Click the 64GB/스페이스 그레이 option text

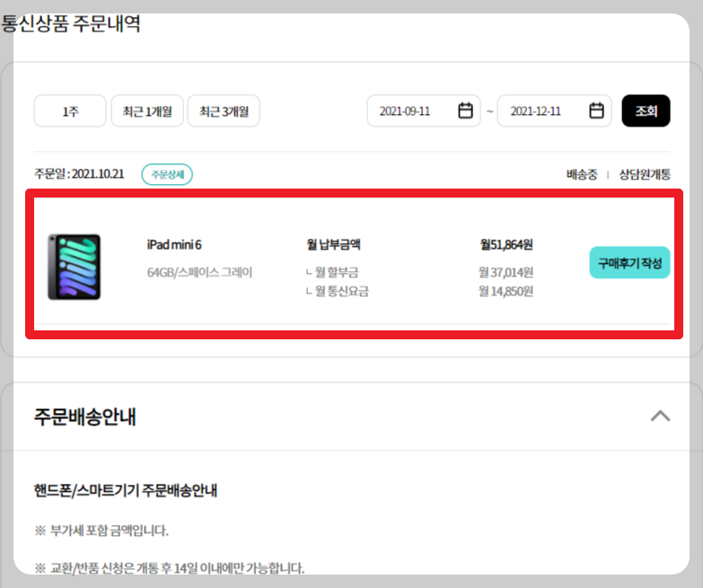pos(199,272)
